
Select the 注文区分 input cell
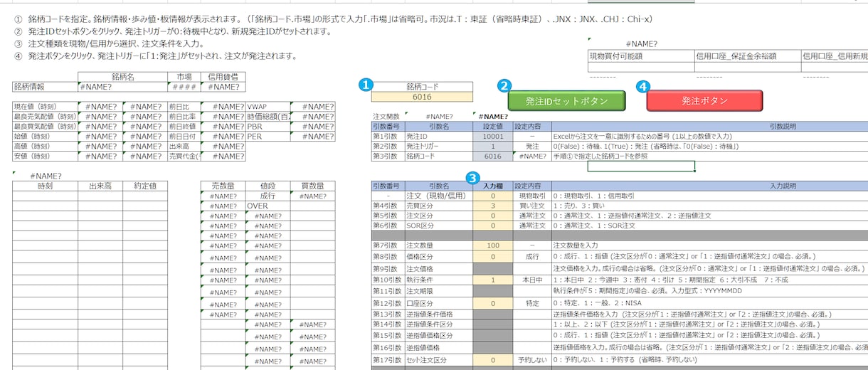tap(492, 216)
